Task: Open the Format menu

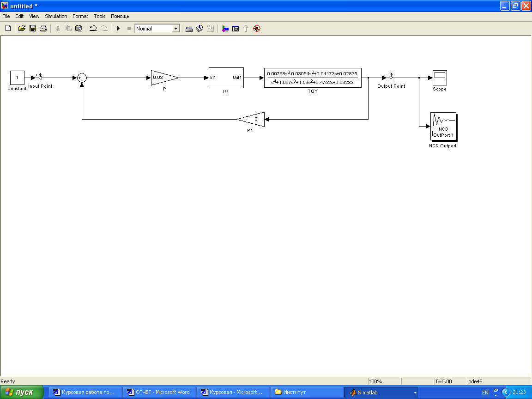Action: [x=80, y=16]
